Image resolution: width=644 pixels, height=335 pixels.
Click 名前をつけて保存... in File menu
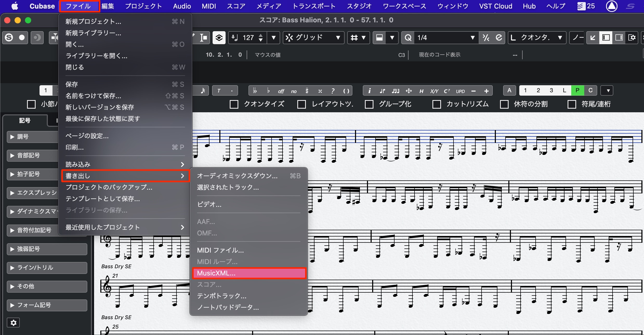[x=125, y=96]
